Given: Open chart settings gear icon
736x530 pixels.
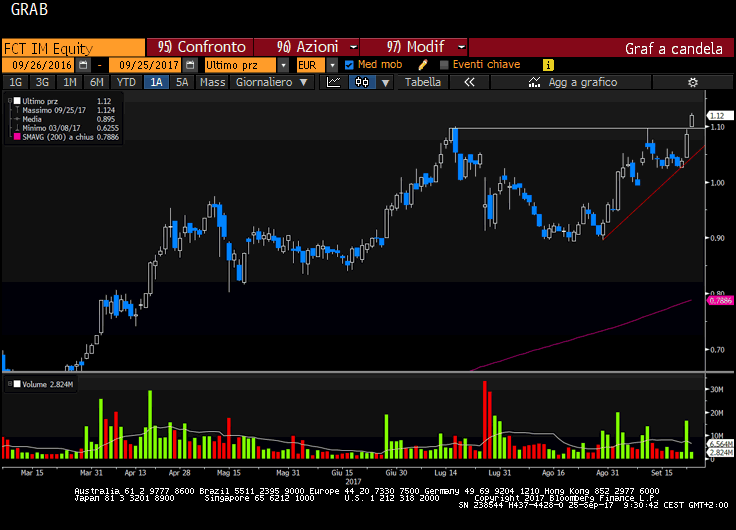Looking at the screenshot, I should [692, 83].
